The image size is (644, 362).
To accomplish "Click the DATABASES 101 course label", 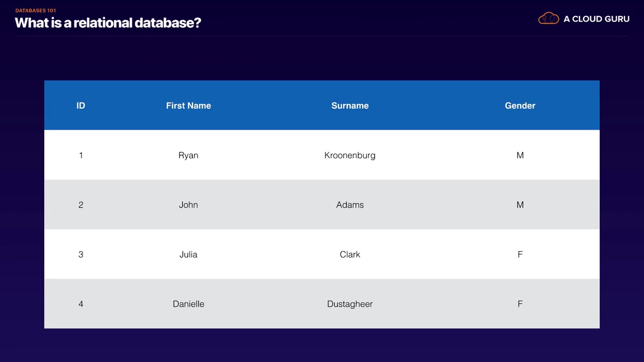I will [36, 10].
